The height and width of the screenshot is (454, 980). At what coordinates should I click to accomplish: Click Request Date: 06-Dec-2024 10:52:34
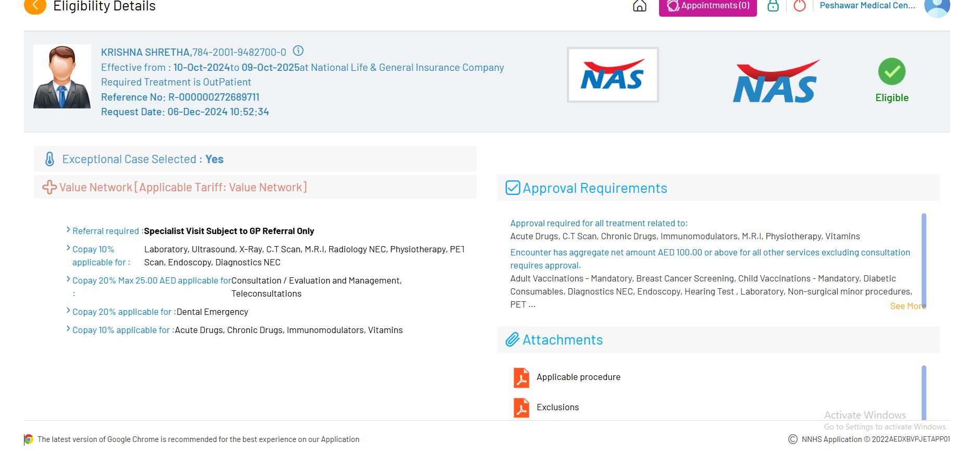coord(185,112)
